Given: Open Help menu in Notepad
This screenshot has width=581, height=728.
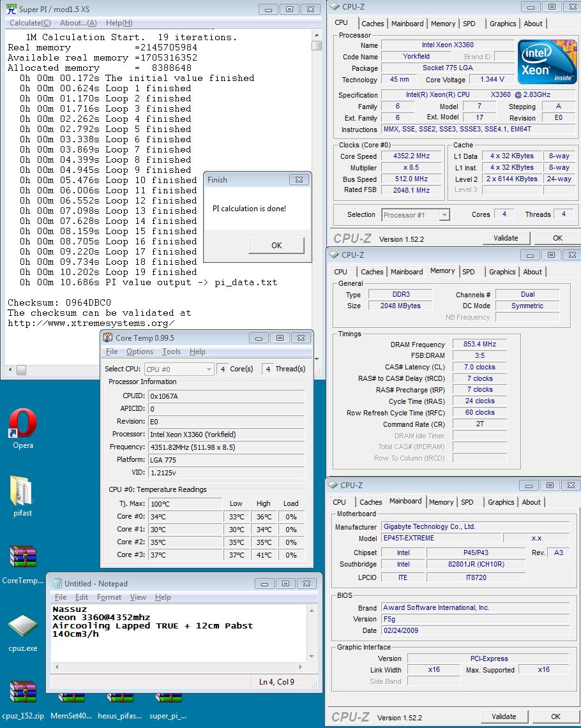Looking at the screenshot, I should coord(163,597).
